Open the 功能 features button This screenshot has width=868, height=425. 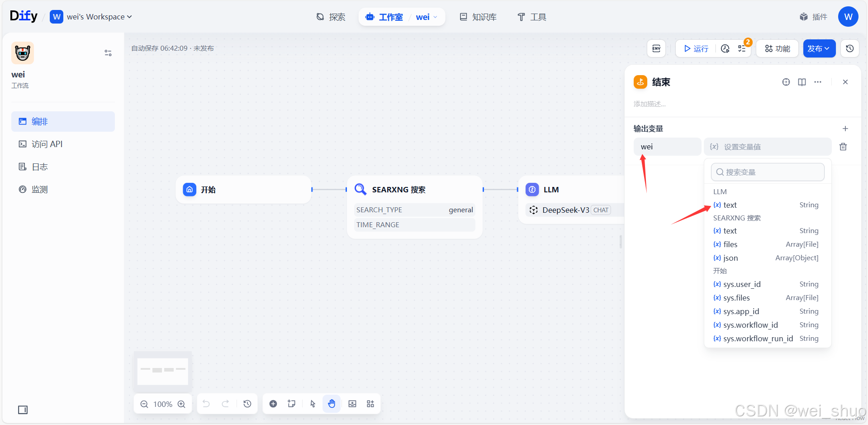click(778, 48)
